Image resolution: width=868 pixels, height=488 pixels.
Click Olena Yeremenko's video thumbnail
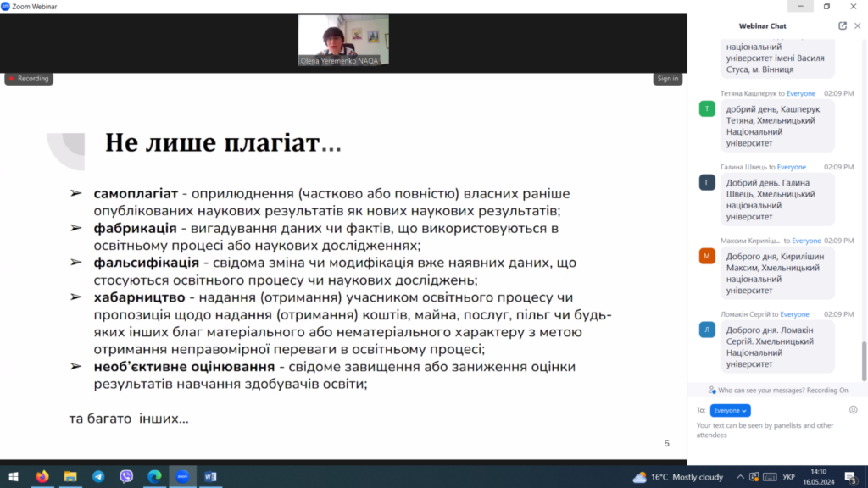343,40
